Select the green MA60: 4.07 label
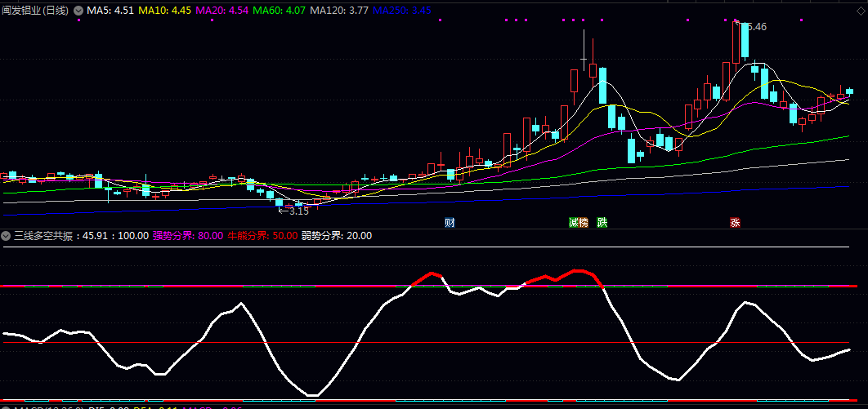The image size is (868, 409). pyautogui.click(x=280, y=11)
